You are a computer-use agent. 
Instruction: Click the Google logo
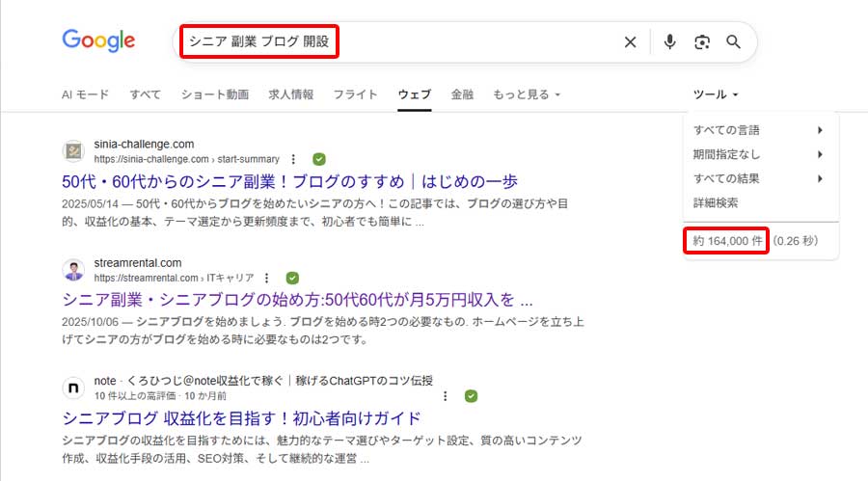point(98,40)
